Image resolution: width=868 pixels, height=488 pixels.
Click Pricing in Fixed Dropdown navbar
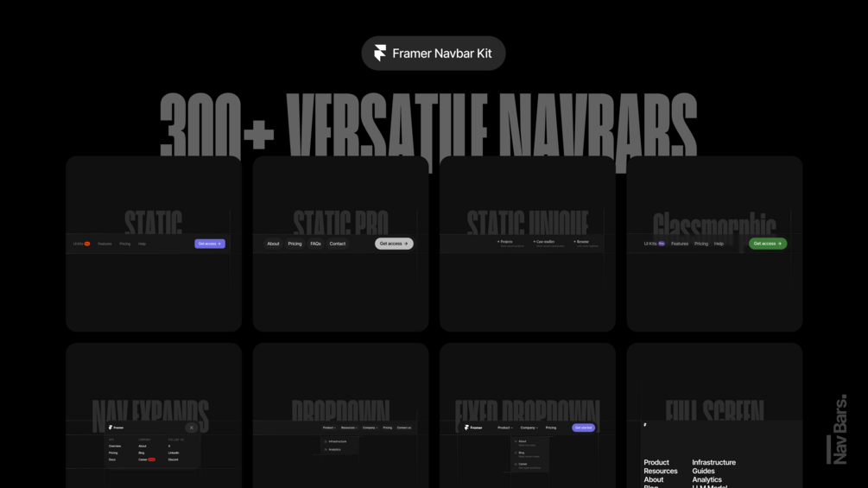coord(551,428)
